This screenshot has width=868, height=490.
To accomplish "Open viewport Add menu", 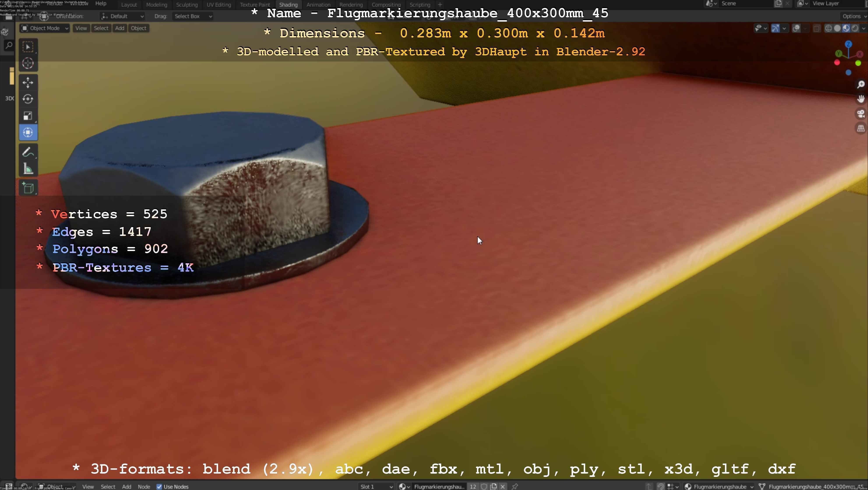I will (x=120, y=28).
